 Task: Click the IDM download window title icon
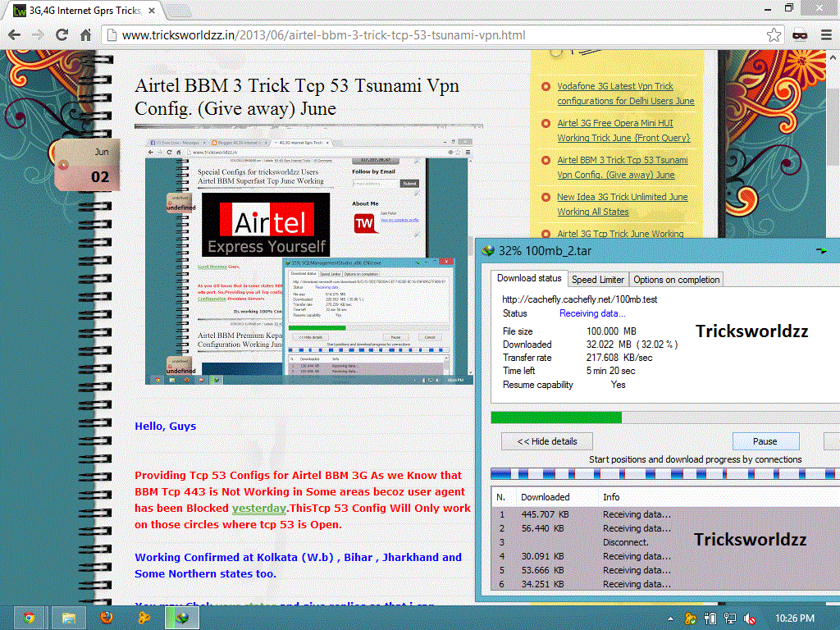point(487,251)
